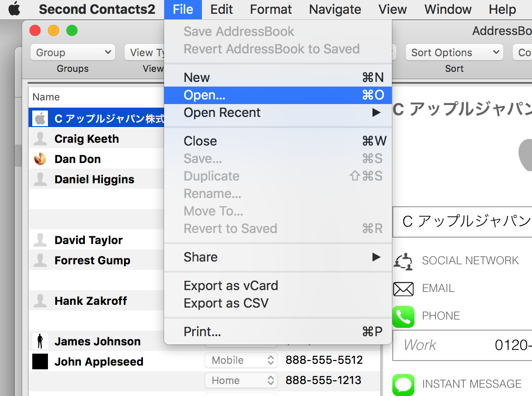The image size is (532, 396).
Task: Click phone number 888-555-1213
Action: point(323,380)
